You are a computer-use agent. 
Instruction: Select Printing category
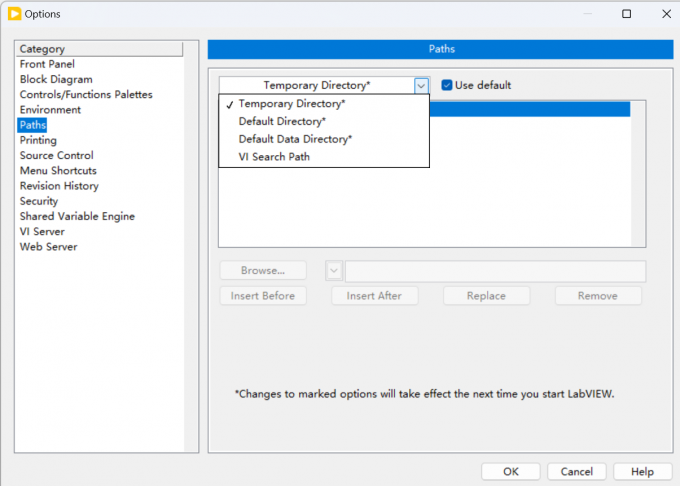38,140
